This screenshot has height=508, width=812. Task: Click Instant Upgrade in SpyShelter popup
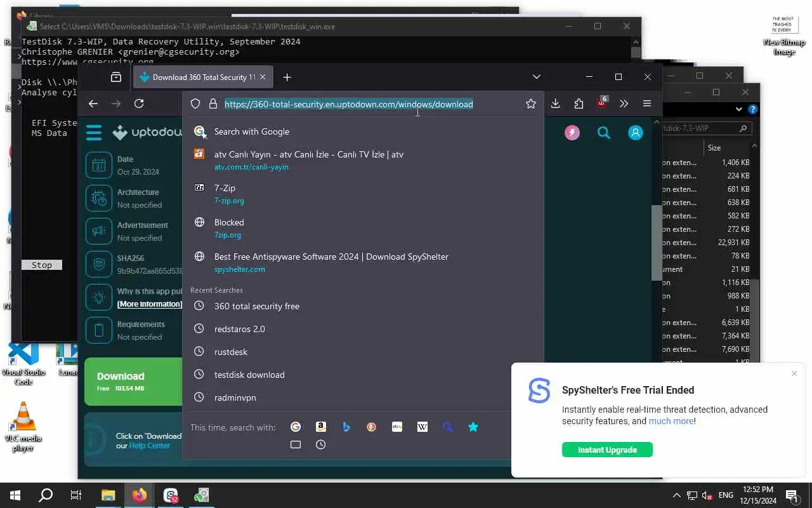point(607,450)
